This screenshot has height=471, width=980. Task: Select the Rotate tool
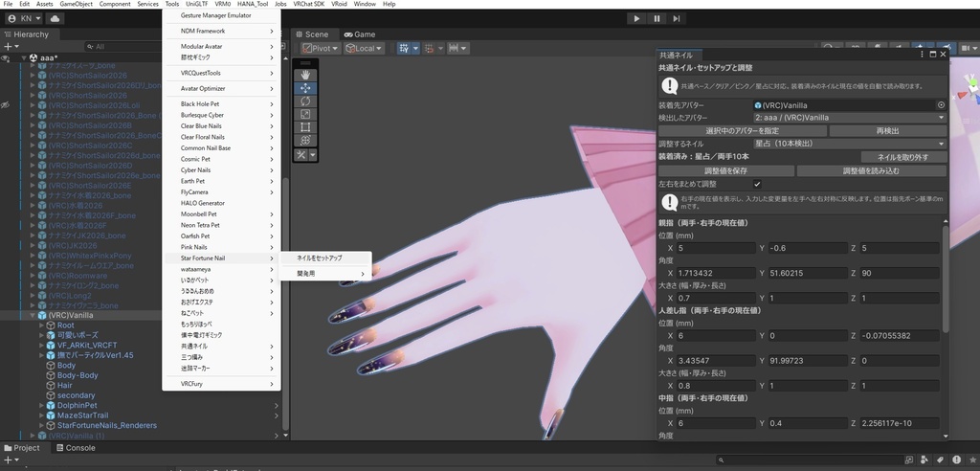305,101
